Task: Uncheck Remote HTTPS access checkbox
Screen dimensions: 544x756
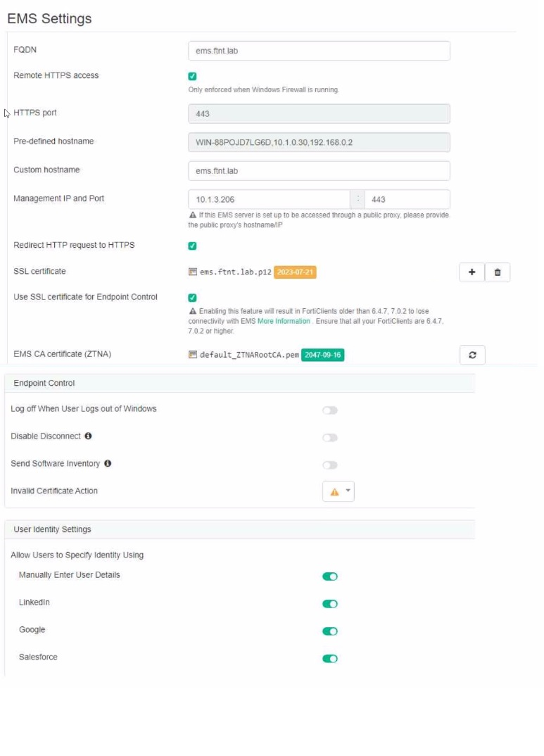Action: tap(193, 76)
